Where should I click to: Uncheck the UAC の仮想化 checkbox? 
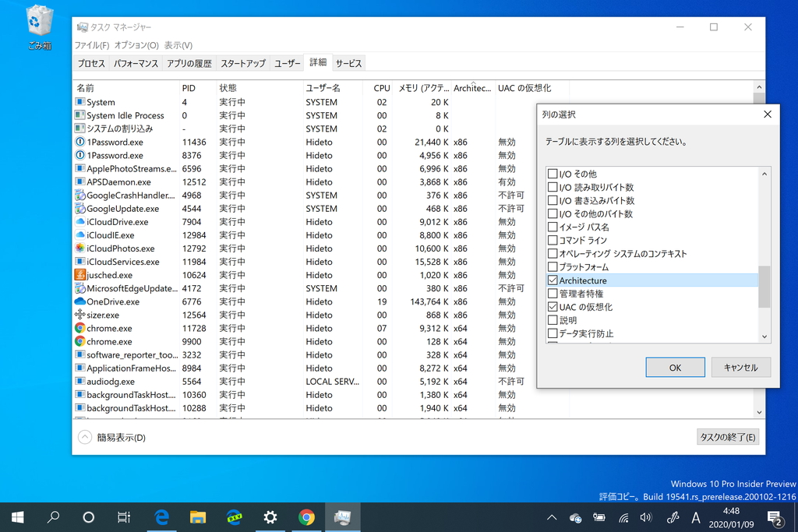553,307
